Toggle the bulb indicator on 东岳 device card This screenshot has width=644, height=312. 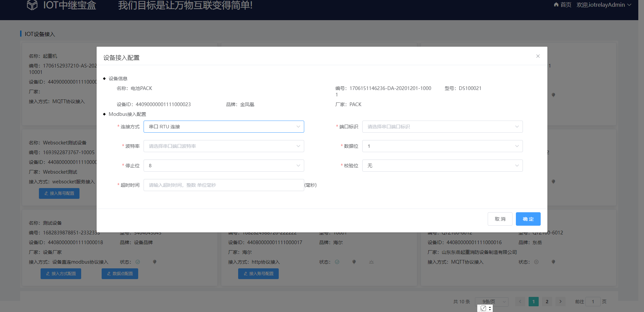(553, 262)
